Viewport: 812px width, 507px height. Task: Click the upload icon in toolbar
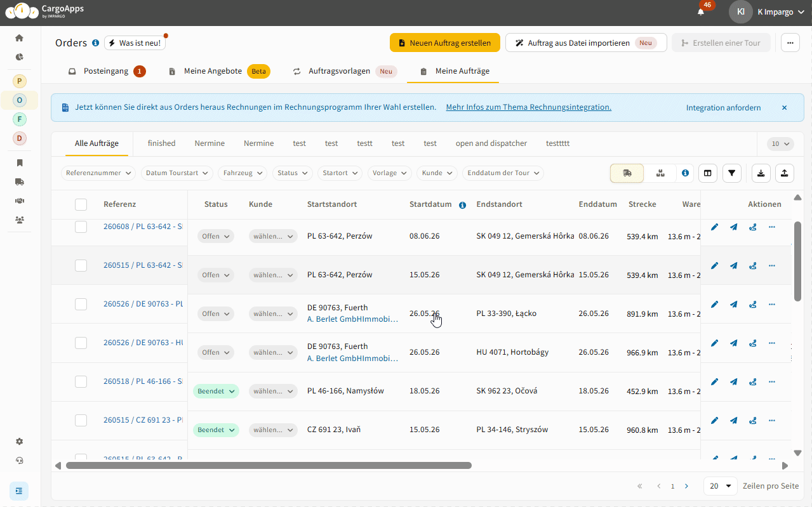[x=785, y=173]
